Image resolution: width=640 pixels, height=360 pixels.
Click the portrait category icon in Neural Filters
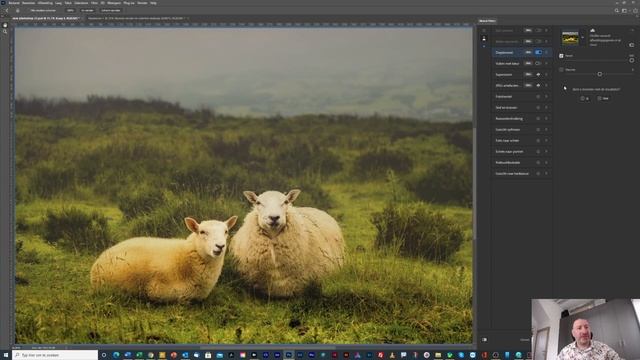coord(484,39)
